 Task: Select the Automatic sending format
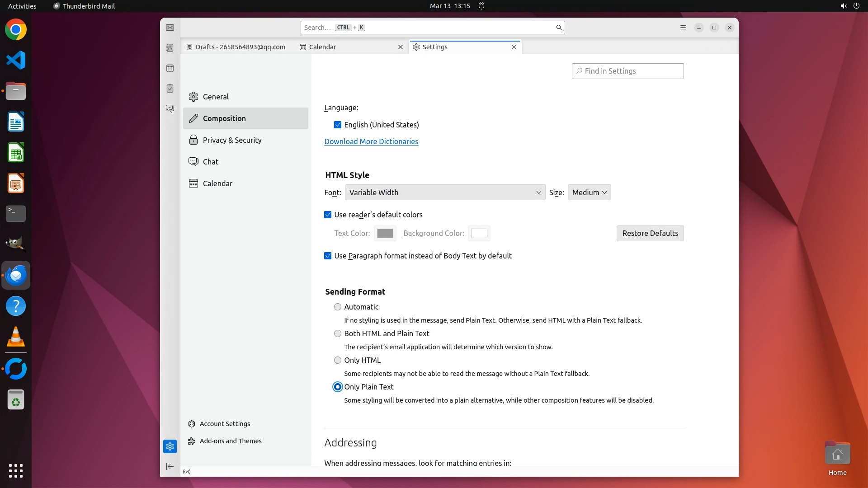point(338,307)
